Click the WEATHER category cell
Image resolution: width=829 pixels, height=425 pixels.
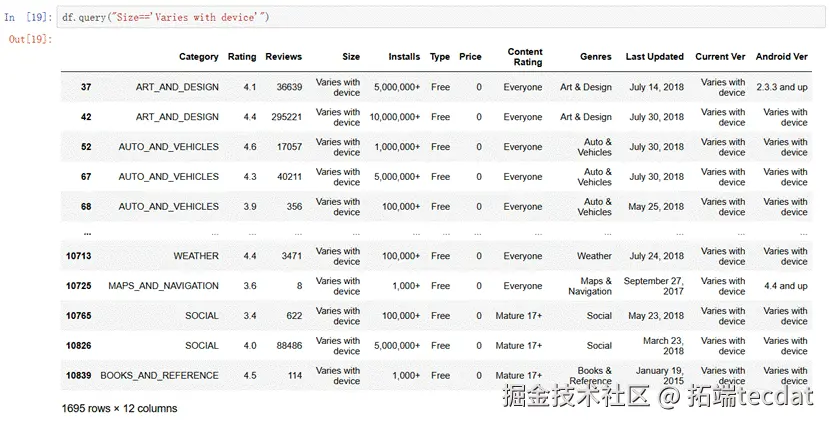click(x=196, y=256)
